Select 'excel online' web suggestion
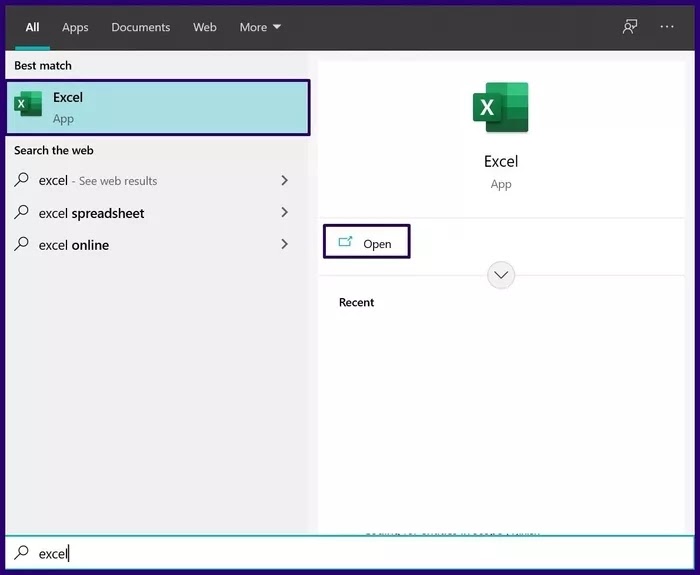700x575 pixels. (x=156, y=244)
